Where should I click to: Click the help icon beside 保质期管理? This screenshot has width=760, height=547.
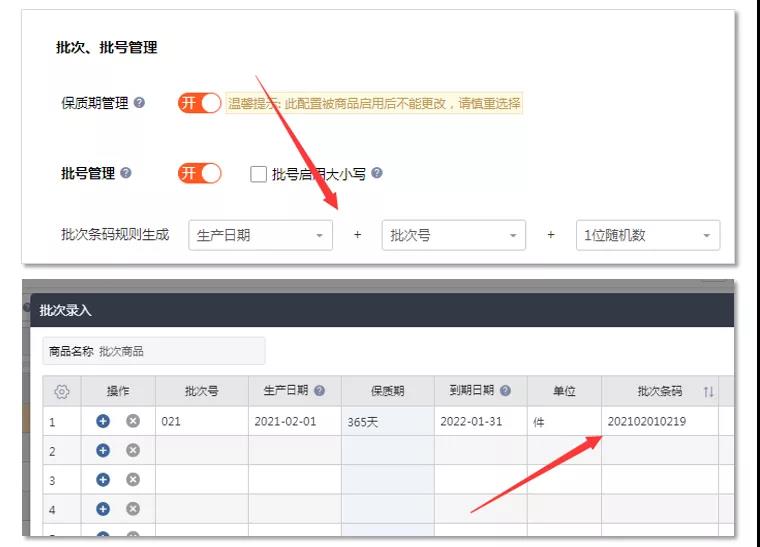(x=139, y=103)
